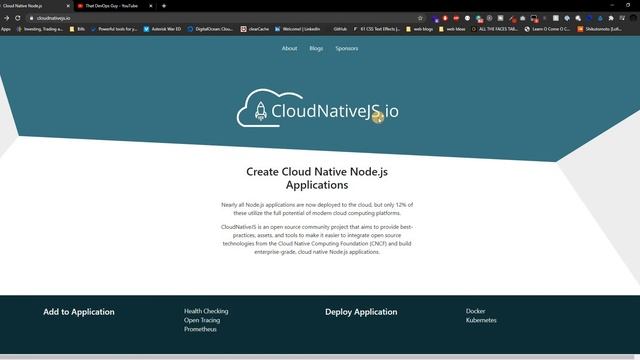The image size is (640, 360).
Task: Click the CloudNativeJS.io rocket logo
Action: 318,109
